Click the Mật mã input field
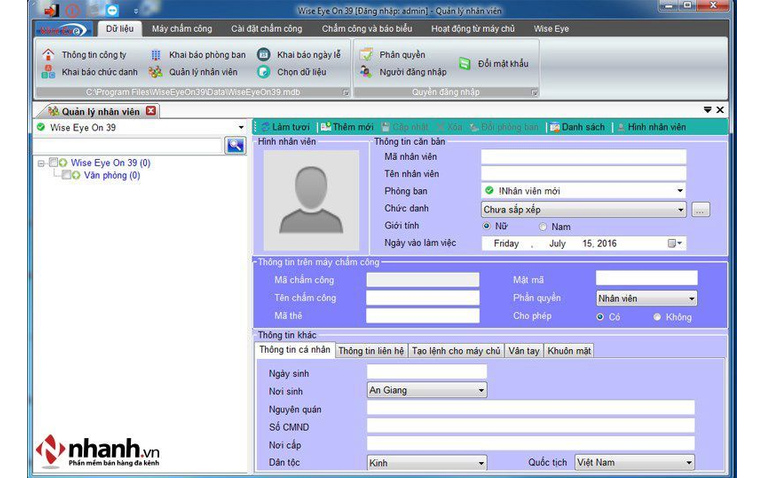Viewport: 765px width, 478px height. (646, 279)
